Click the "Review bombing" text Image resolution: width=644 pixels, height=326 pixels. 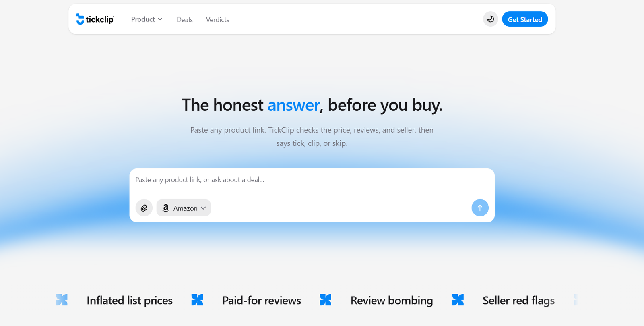click(x=392, y=301)
